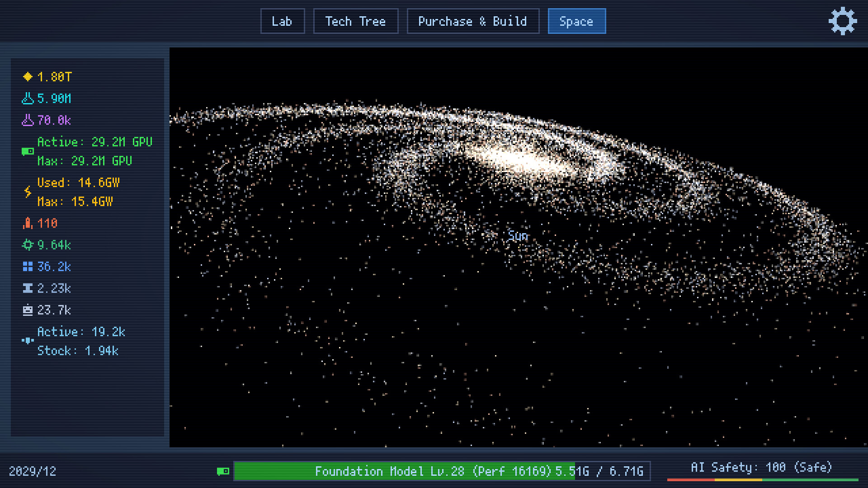Click the AI Safety: 100 (Safe) text
Image resolution: width=868 pixels, height=488 pixels.
[x=762, y=467]
